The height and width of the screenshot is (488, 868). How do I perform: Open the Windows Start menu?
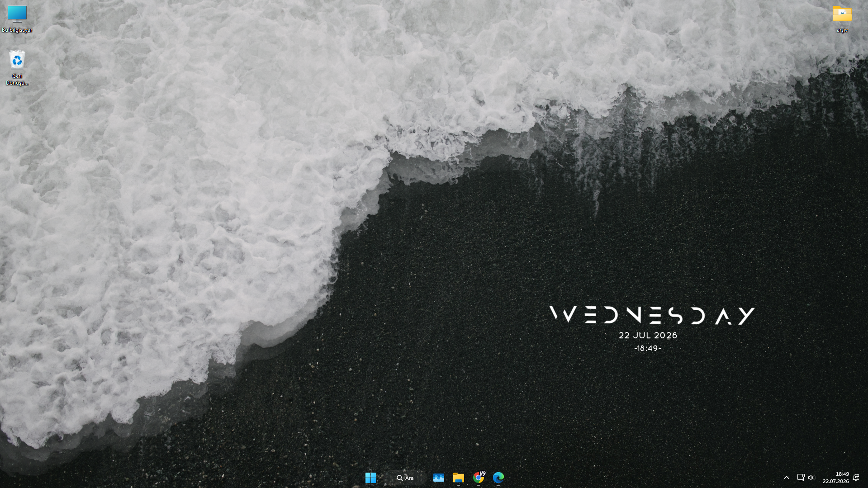(x=370, y=478)
